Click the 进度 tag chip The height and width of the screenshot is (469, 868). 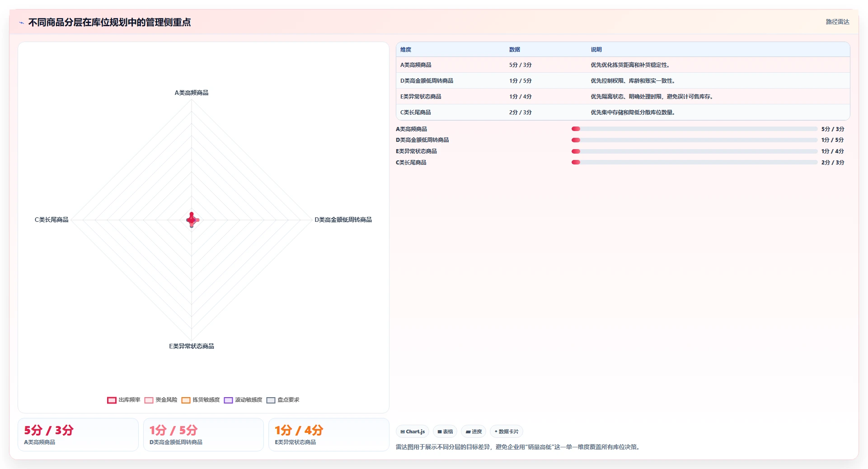[474, 431]
